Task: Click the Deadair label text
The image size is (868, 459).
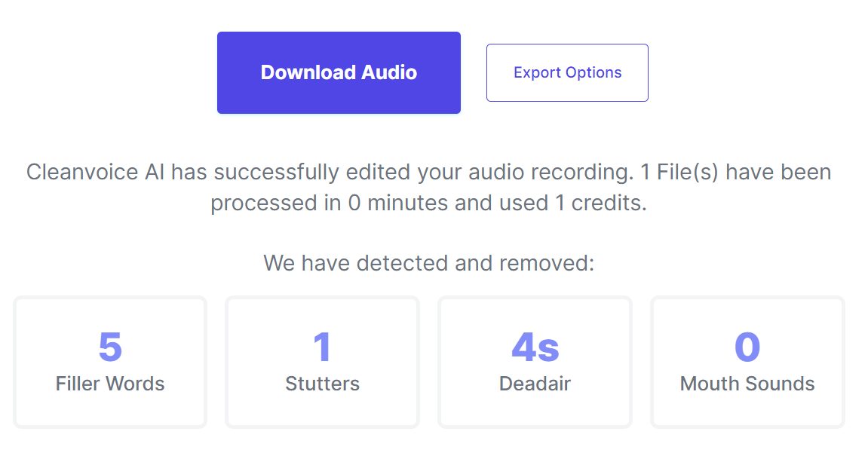Action: coord(535,383)
